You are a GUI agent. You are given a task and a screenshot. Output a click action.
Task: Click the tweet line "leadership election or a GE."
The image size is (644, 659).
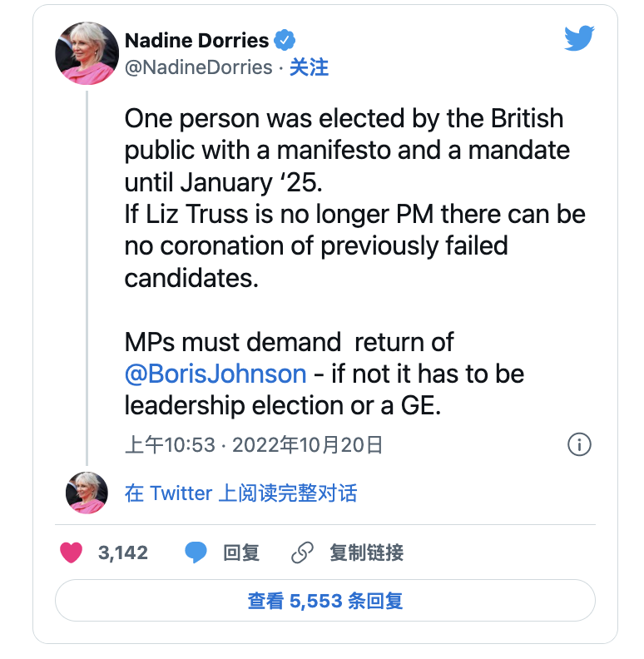pos(280,405)
